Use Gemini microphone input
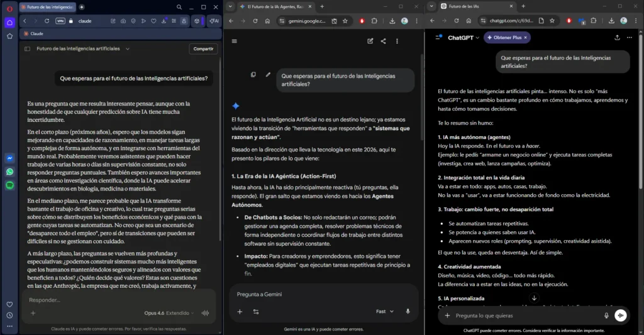The image size is (644, 335). (x=408, y=312)
